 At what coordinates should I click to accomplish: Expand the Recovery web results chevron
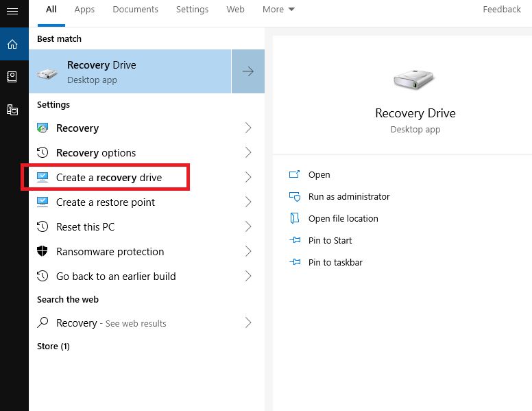point(248,322)
